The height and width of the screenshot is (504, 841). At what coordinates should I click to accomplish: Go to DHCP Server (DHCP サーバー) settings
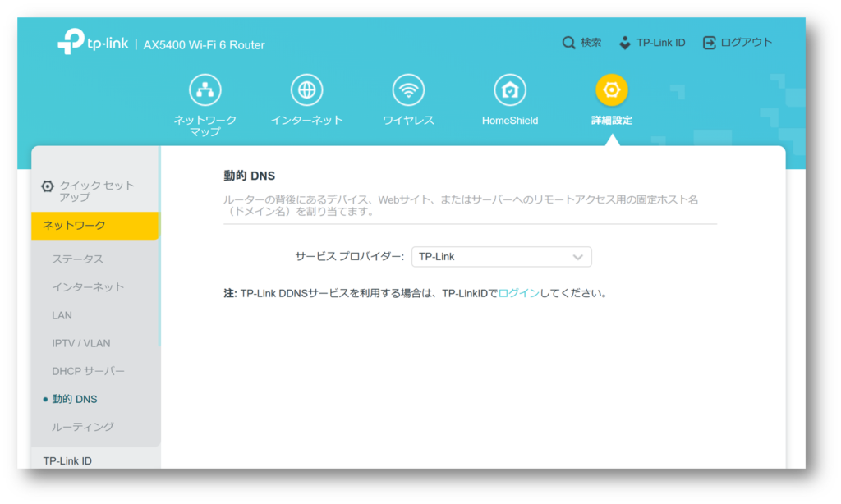coord(89,371)
